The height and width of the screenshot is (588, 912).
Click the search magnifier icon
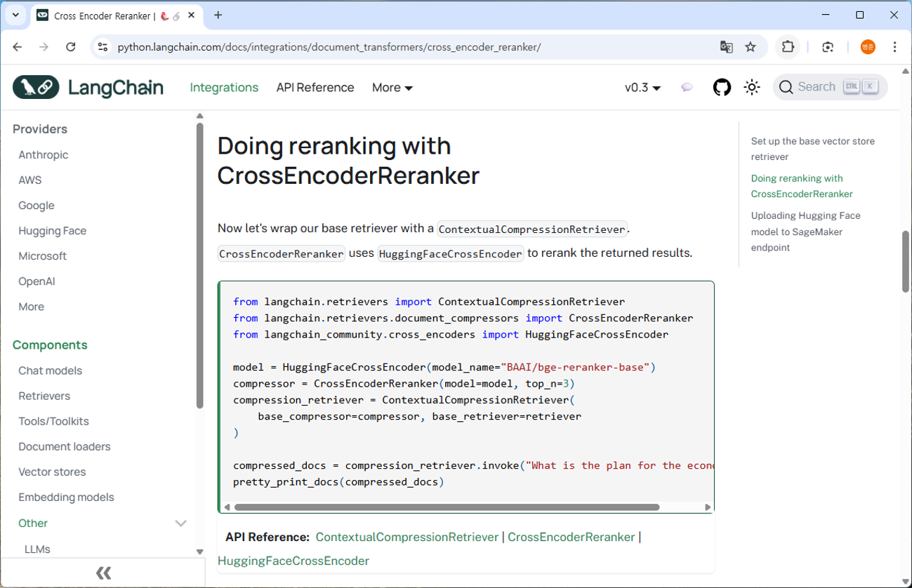(786, 87)
